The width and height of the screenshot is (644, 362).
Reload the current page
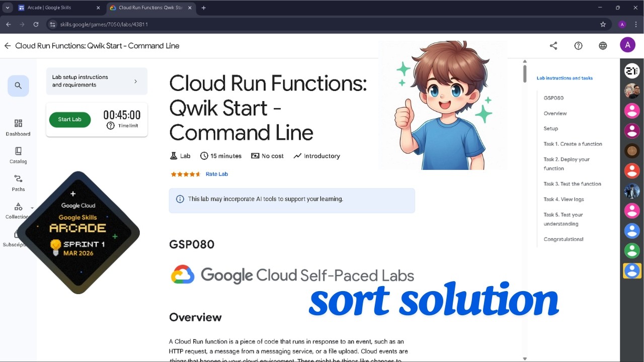pos(36,24)
